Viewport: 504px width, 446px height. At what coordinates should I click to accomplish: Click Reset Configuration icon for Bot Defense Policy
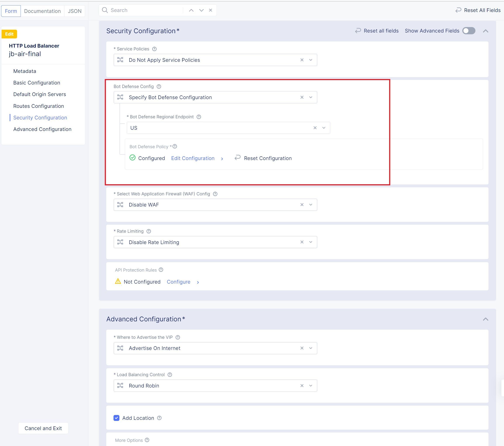click(237, 158)
